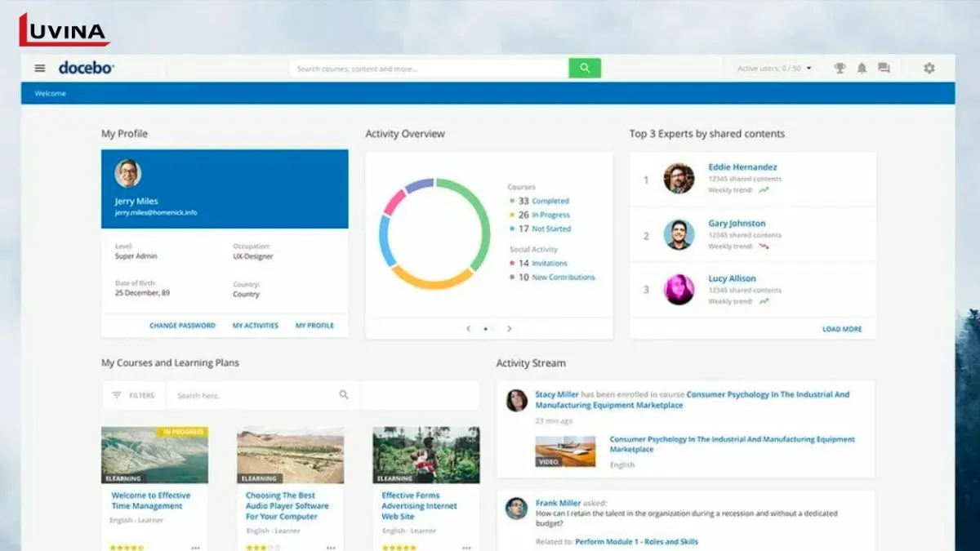This screenshot has width=980, height=551.
Task: Open the trophy gamification icon
Action: (840, 69)
